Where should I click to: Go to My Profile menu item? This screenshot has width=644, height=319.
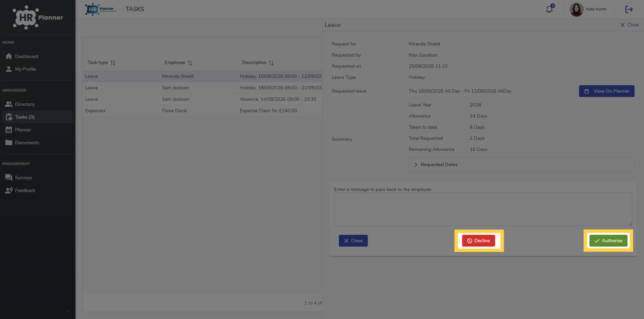point(38,69)
